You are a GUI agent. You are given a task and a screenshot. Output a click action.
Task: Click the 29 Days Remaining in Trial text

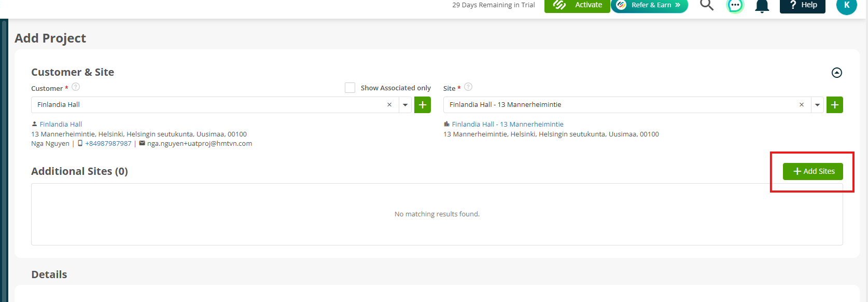tap(494, 5)
